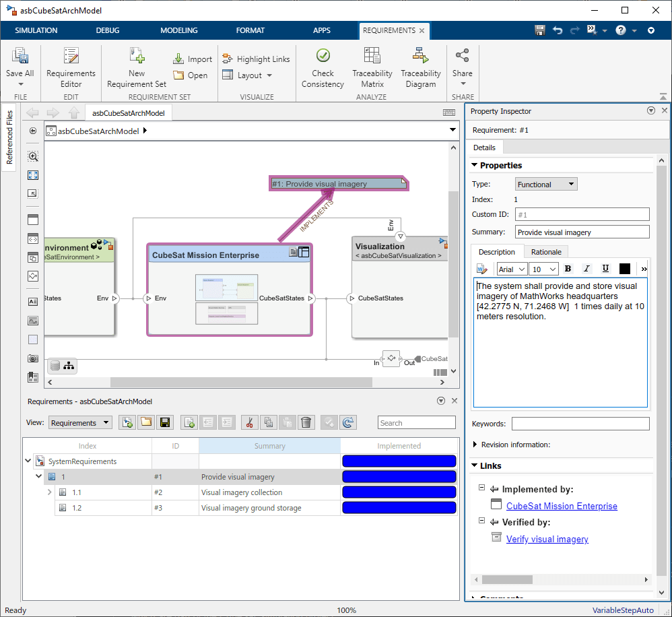Click the cut scissors icon in Requirements toolbar
672x617 pixels.
click(x=249, y=422)
